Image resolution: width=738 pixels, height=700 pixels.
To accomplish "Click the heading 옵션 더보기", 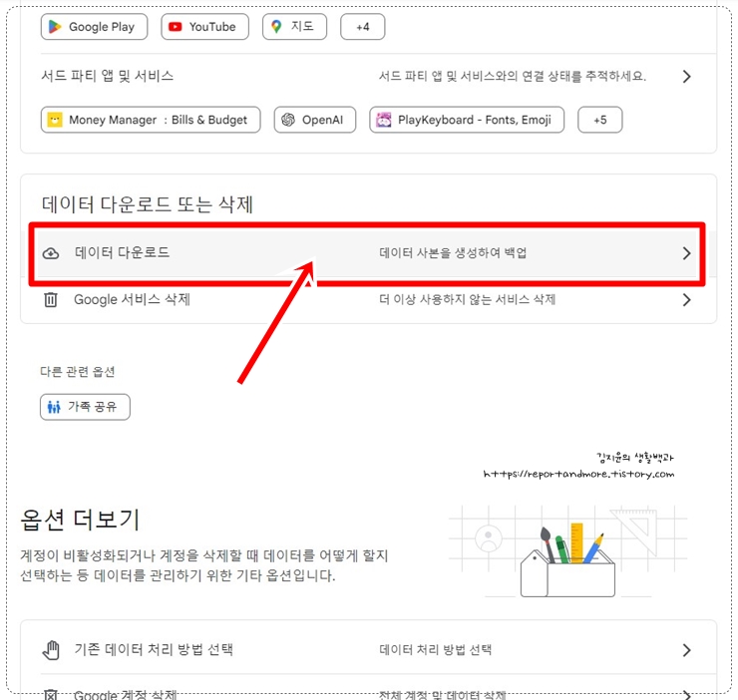I will 80,521.
